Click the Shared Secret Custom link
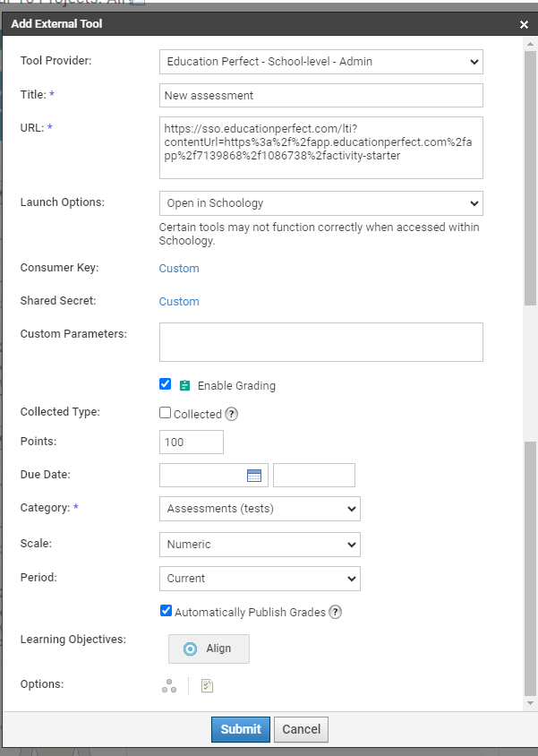The height and width of the screenshot is (756, 538). [x=179, y=302]
